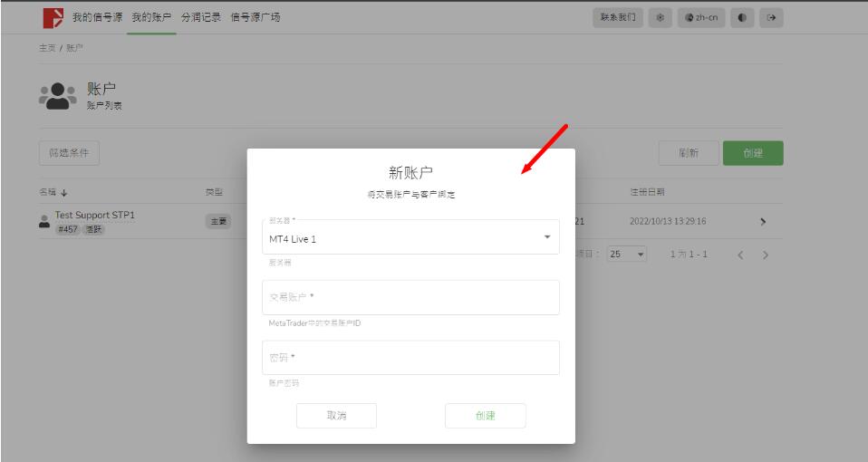This screenshot has width=868, height=462.
Task: Click the sort arrow beside 名称 column
Action: (63, 192)
